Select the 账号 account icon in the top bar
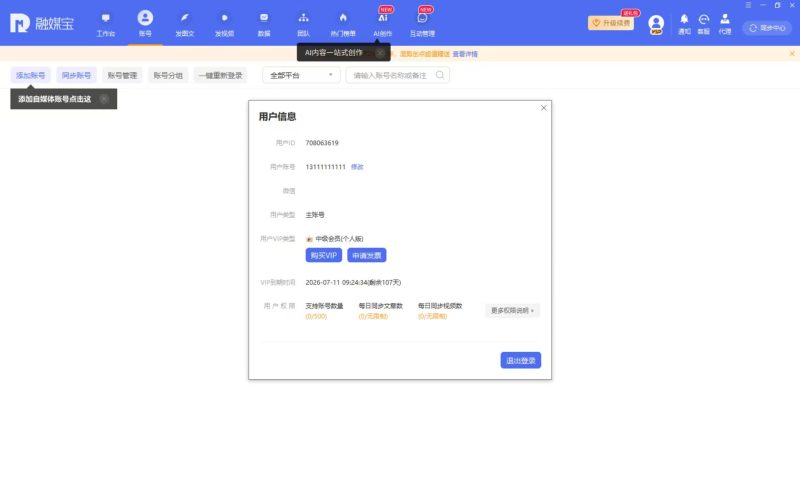The image size is (800, 479). coord(145,24)
